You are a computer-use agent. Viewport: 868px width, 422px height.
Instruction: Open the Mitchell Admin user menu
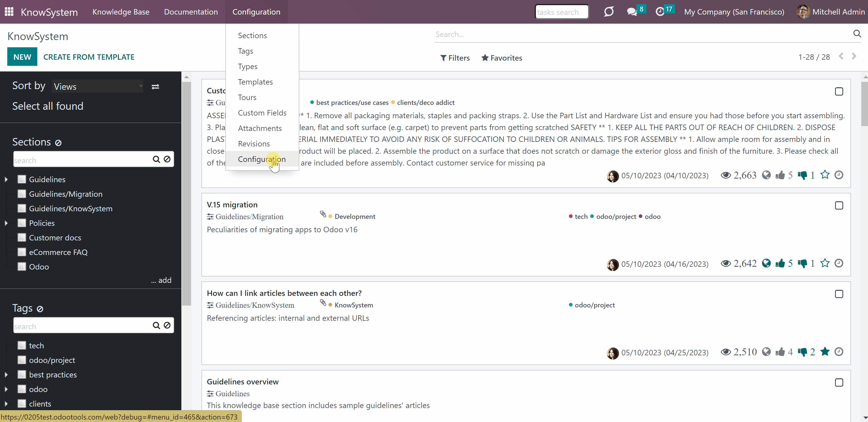831,12
